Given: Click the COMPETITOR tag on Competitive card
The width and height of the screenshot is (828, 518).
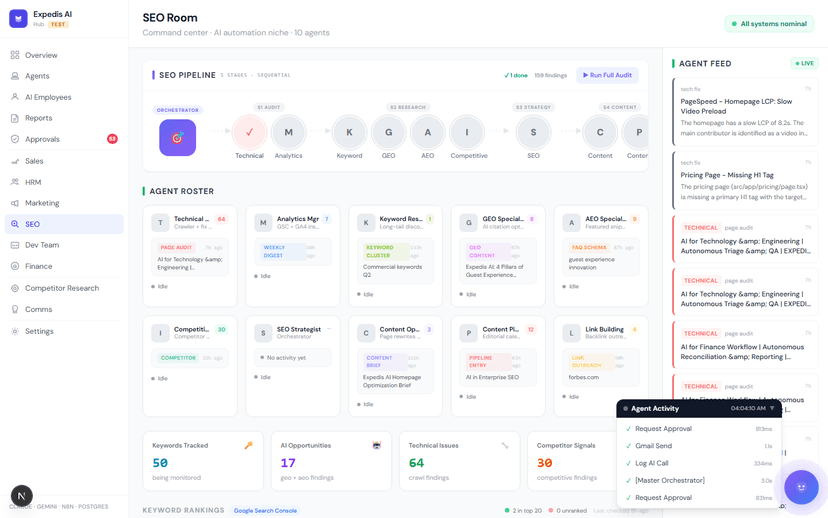Looking at the screenshot, I should click(x=178, y=357).
